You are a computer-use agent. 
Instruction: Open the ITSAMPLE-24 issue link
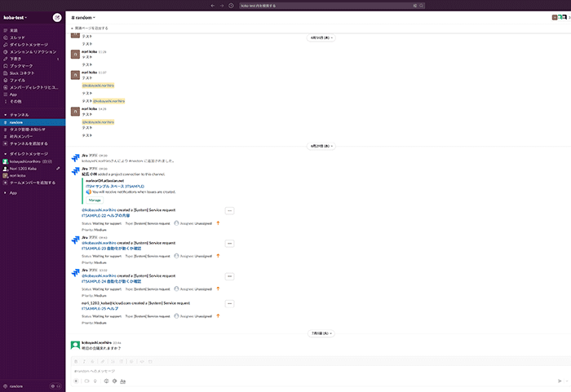tap(112, 281)
